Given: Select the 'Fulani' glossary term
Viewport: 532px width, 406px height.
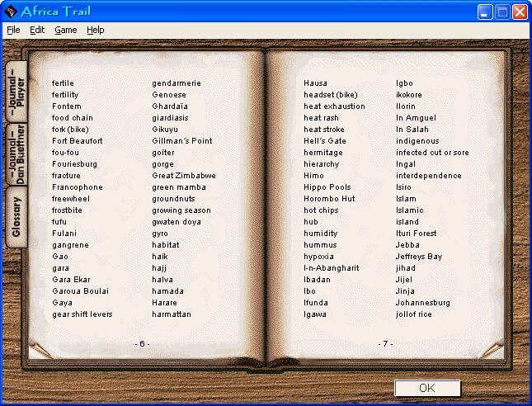Looking at the screenshot, I should click(64, 234).
